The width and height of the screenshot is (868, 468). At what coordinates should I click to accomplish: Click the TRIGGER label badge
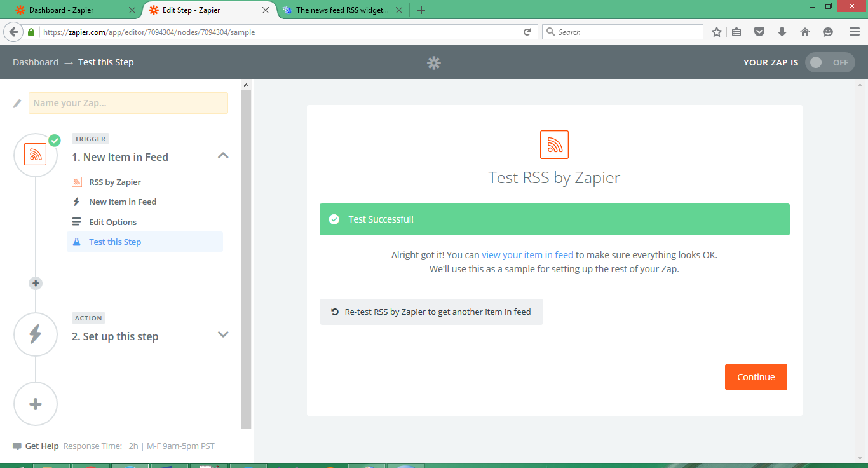click(x=91, y=139)
